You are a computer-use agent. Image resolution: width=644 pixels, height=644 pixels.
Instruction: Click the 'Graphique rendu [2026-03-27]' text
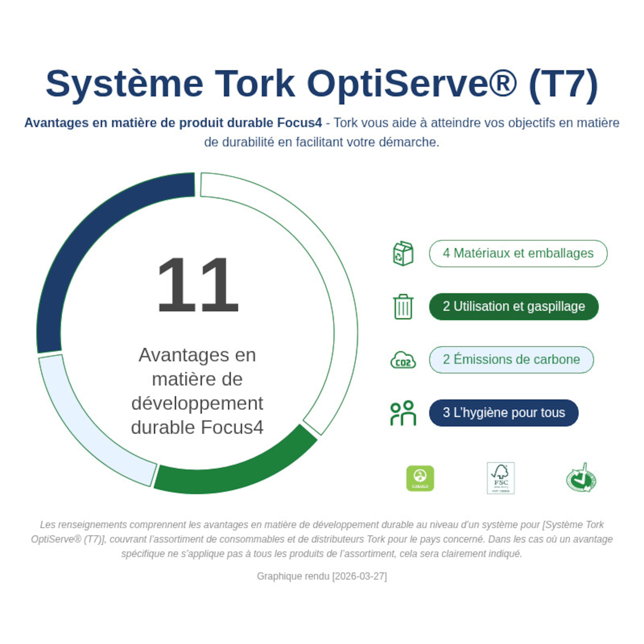322,576
